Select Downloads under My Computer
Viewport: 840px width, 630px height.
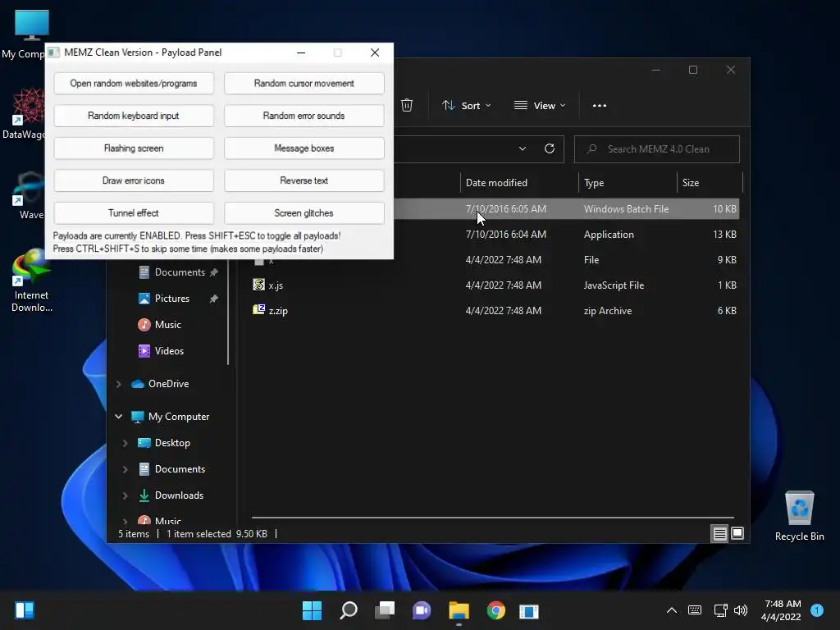point(179,495)
